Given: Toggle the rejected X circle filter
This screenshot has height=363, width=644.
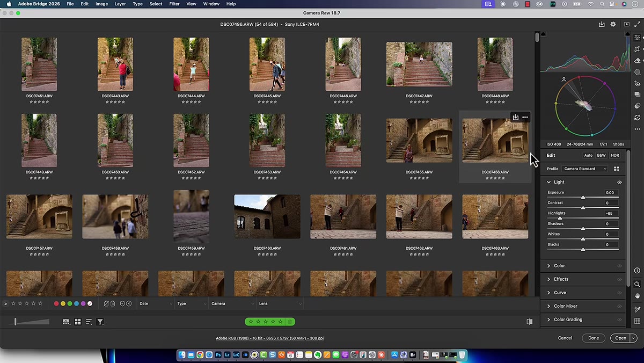Looking at the screenshot, I should click(129, 303).
